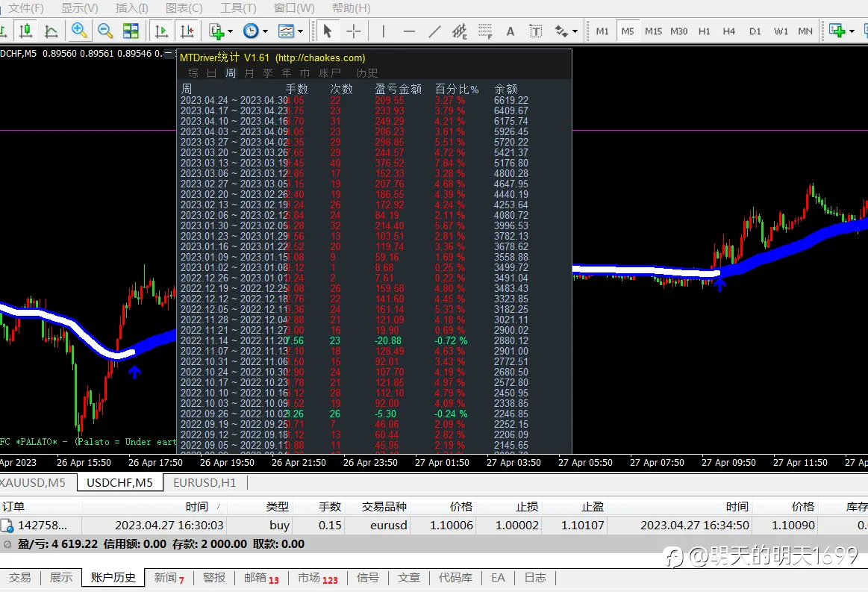Viewport: 868px width, 592px height.
Task: Switch to D1 timeframe
Action: pyautogui.click(x=755, y=31)
